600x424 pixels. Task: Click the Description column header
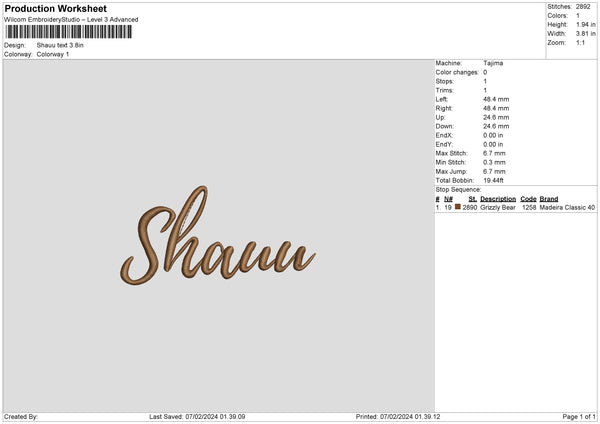[498, 199]
